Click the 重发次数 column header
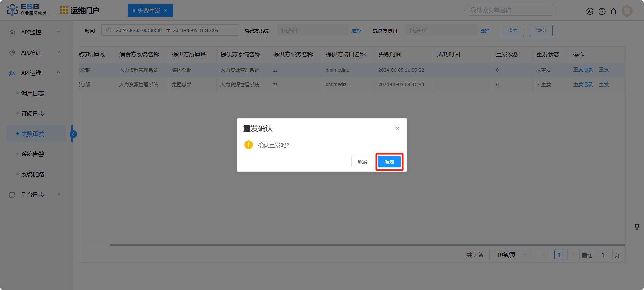This screenshot has width=644, height=290. pos(507,54)
